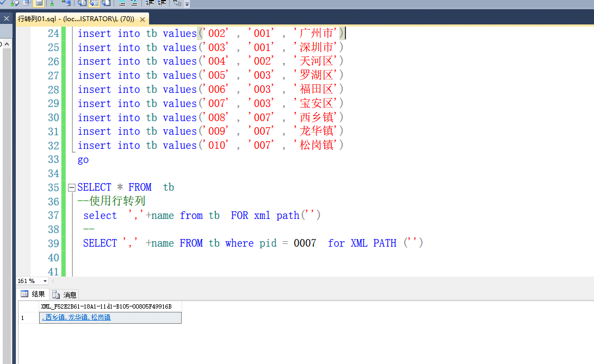
Task: Click line number 34 in the gutter
Action: (53, 174)
